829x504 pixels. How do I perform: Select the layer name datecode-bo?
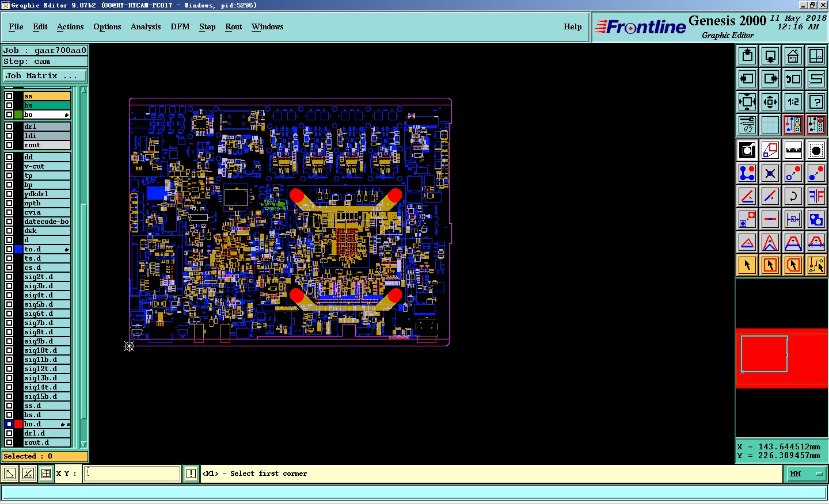pyautogui.click(x=47, y=222)
